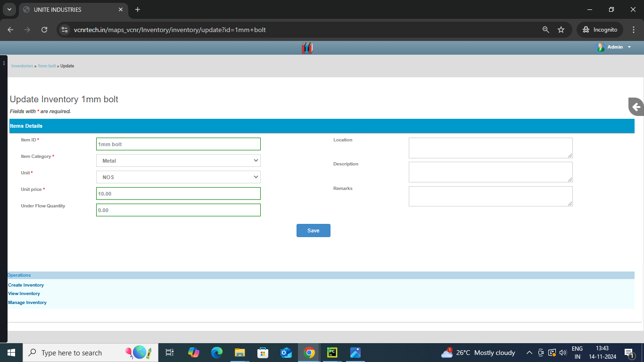644x362 pixels.
Task: Click the taskbar search box
Action: pyautogui.click(x=90, y=353)
